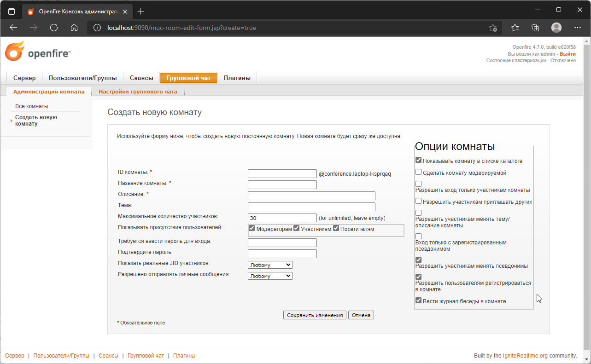Select Администрация комнаты subtab

pos(49,92)
